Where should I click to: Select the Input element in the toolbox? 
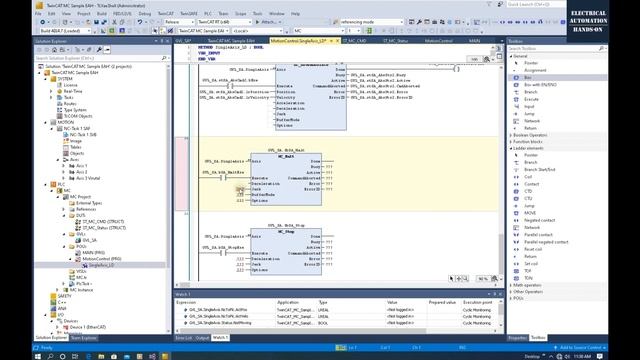click(x=529, y=107)
